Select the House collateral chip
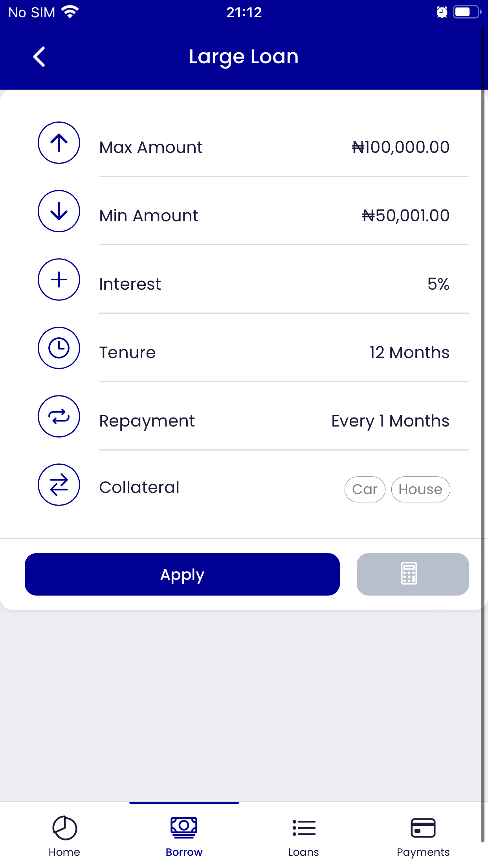Image resolution: width=488 pixels, height=868 pixels. (x=420, y=489)
